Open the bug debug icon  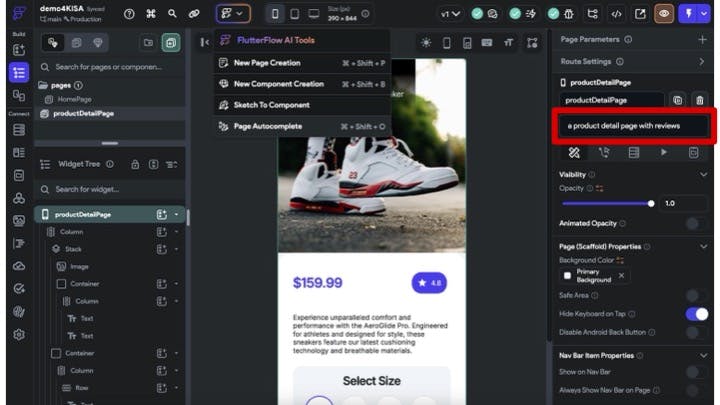[x=568, y=14]
